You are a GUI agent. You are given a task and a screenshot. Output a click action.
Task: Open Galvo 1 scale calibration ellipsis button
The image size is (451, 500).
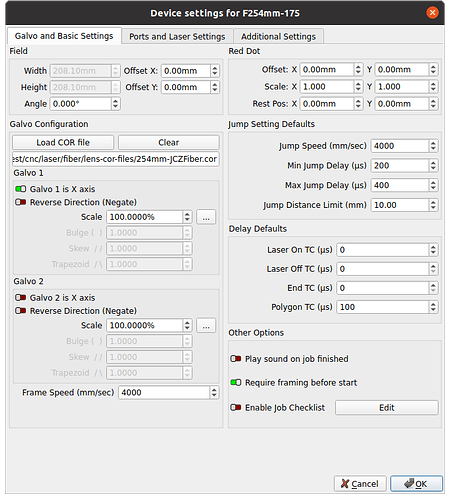206,217
